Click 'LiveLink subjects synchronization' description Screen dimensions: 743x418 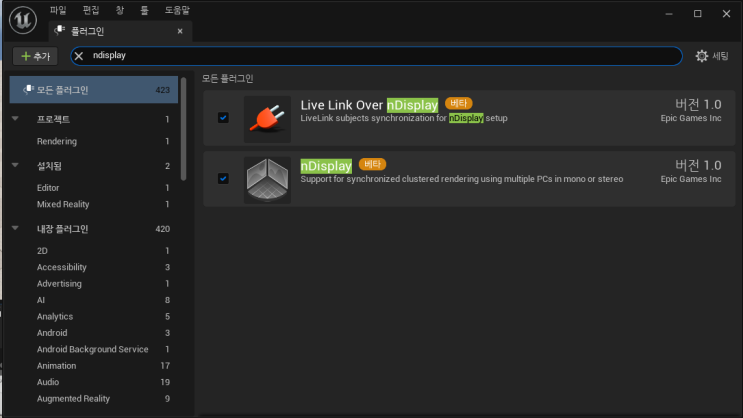pyautogui.click(x=404, y=118)
